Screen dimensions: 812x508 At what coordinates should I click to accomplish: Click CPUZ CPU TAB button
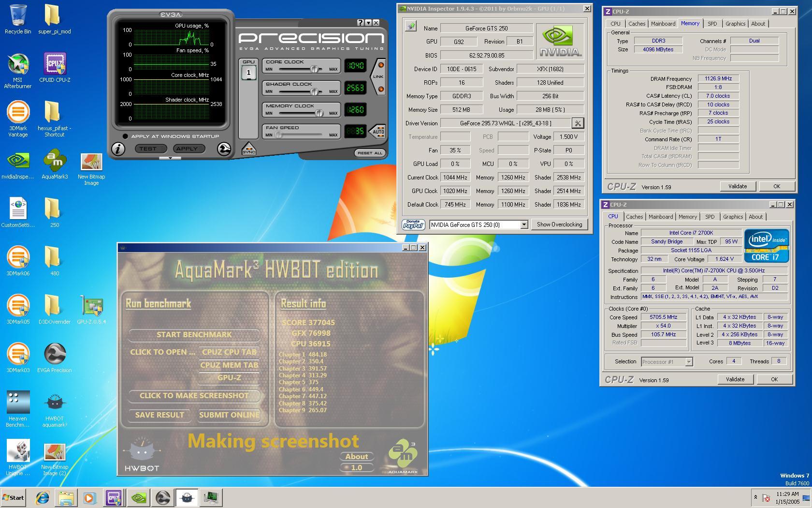(x=229, y=352)
